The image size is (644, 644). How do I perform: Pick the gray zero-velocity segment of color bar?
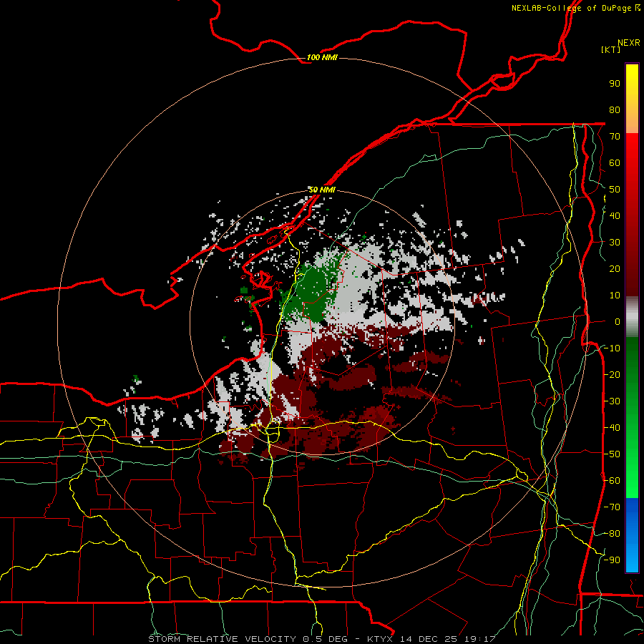tap(632, 317)
